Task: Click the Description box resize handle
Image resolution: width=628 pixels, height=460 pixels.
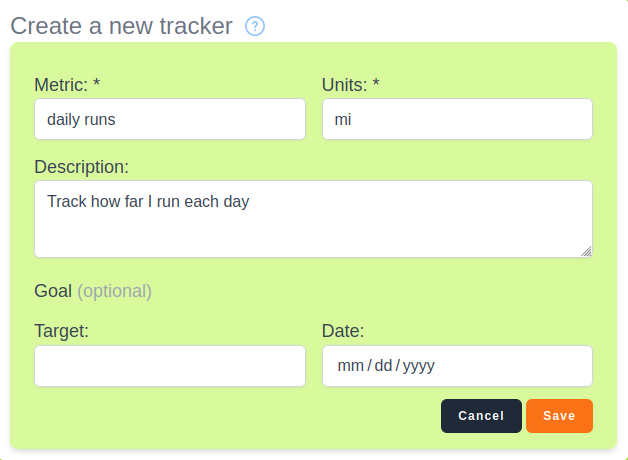Action: tap(586, 251)
